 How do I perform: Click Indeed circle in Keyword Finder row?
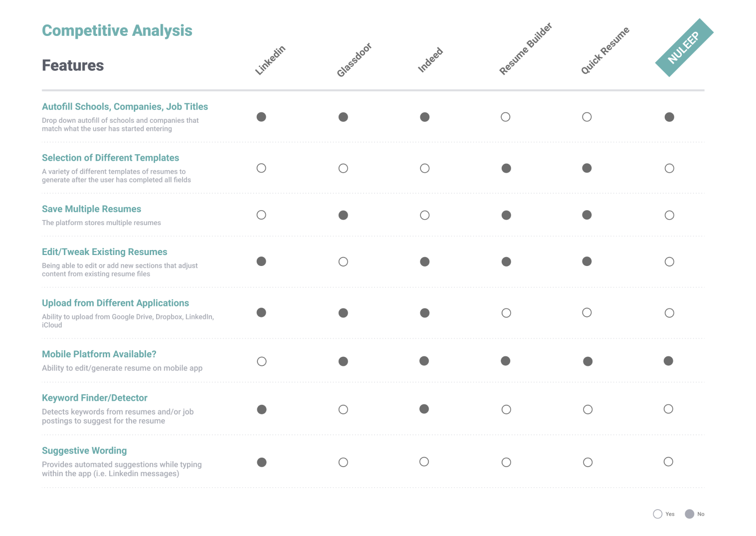click(x=424, y=409)
